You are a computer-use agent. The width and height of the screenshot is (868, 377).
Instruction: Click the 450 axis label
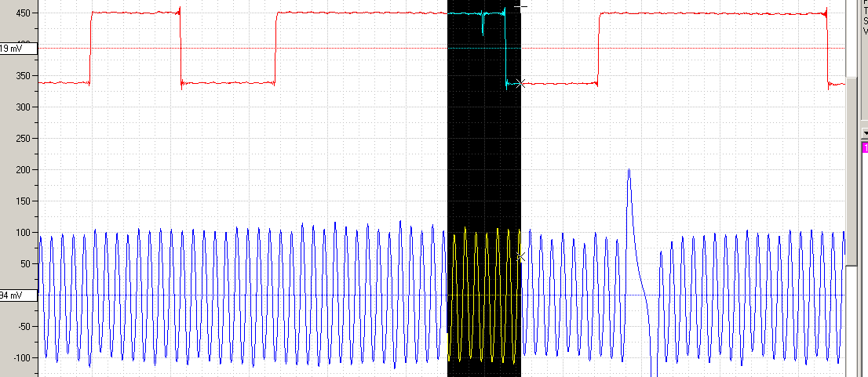coord(22,13)
